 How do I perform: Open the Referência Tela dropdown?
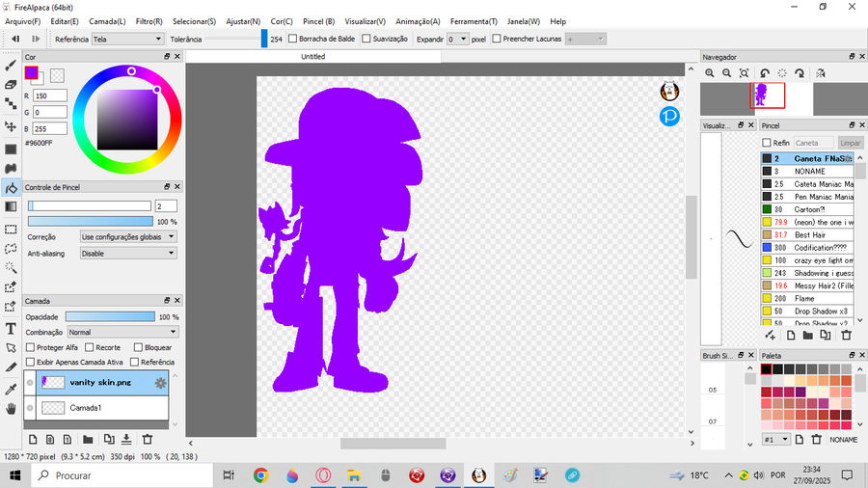point(127,40)
